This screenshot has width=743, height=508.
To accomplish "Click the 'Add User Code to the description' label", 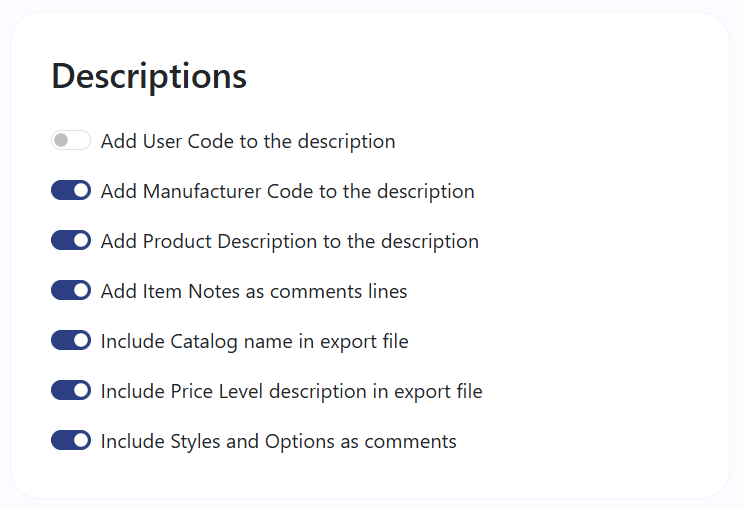I will (x=248, y=141).
